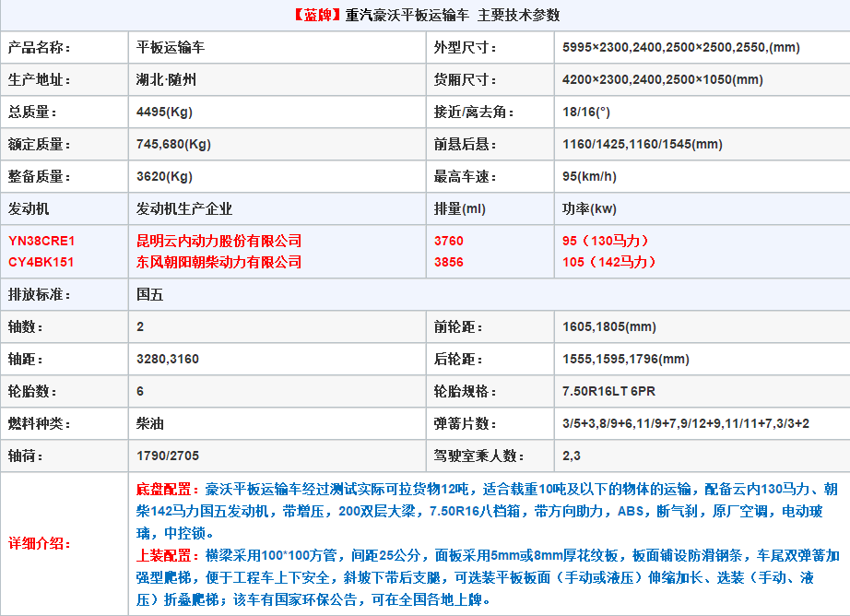The image size is (850, 616).
Task: Click the '外型尺寸:' label
Action: [x=466, y=48]
